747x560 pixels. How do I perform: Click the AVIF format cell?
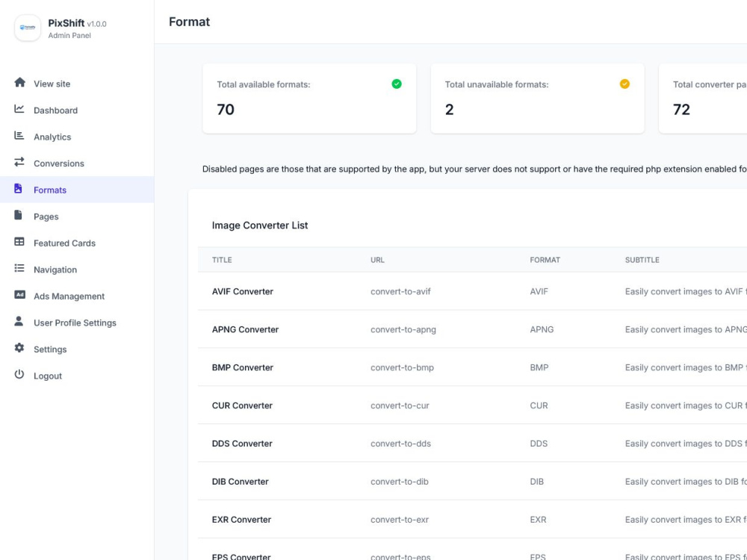(539, 291)
